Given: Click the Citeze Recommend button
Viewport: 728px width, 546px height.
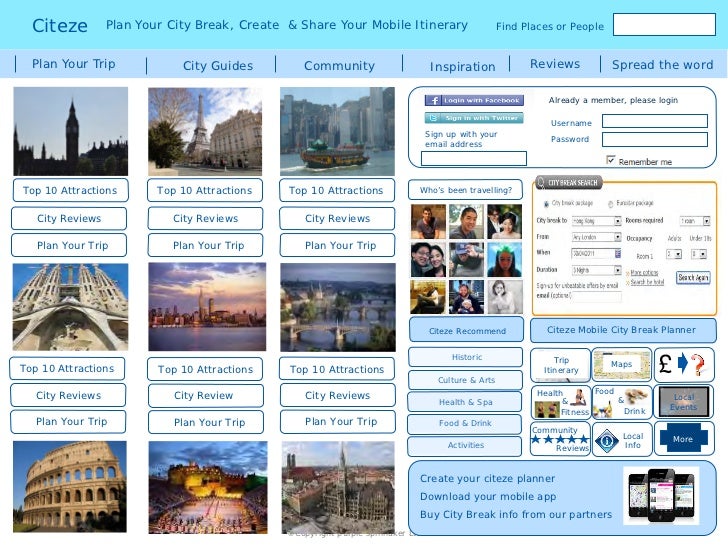Looking at the screenshot, I should tap(467, 331).
